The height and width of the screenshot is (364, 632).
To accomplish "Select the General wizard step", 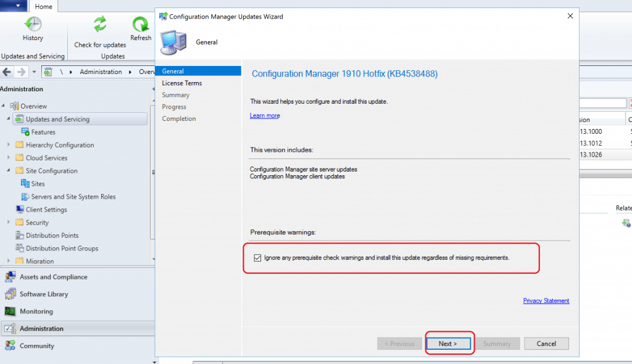I will [x=198, y=71].
